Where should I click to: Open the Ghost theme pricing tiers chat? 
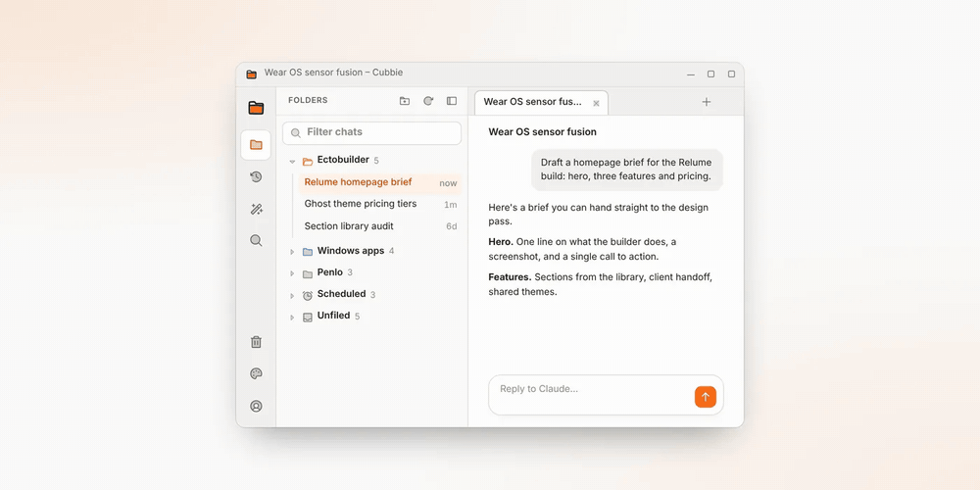(x=380, y=205)
